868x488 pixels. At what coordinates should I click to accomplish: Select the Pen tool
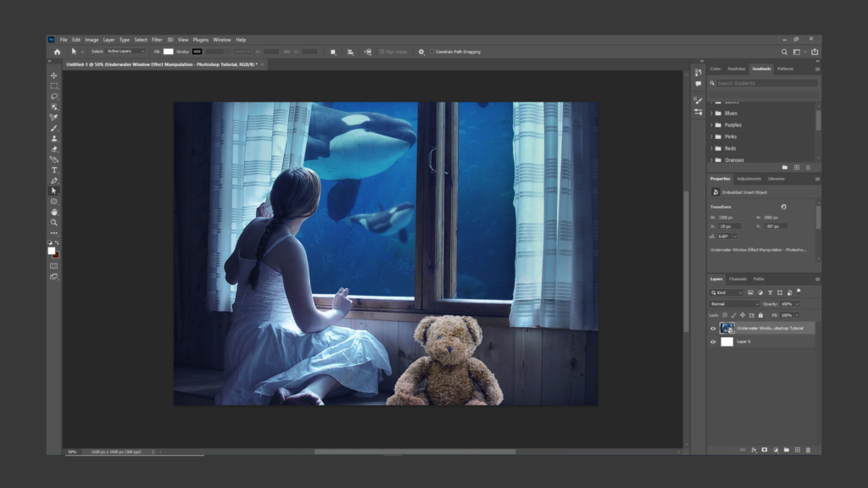click(53, 180)
